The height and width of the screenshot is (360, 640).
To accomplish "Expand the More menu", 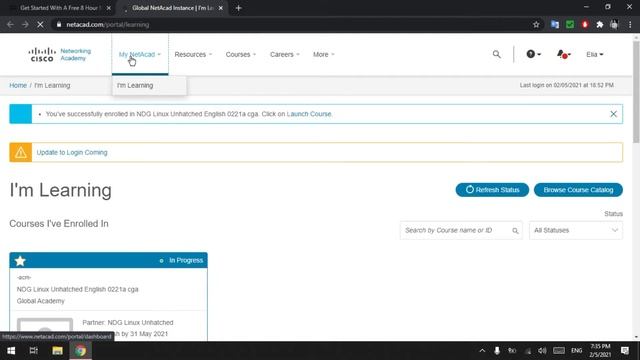I will pyautogui.click(x=324, y=54).
